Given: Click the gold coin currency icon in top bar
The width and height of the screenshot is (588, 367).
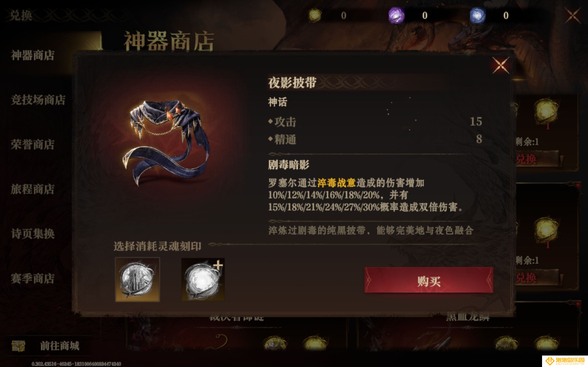Looking at the screenshot, I should pyautogui.click(x=314, y=15).
